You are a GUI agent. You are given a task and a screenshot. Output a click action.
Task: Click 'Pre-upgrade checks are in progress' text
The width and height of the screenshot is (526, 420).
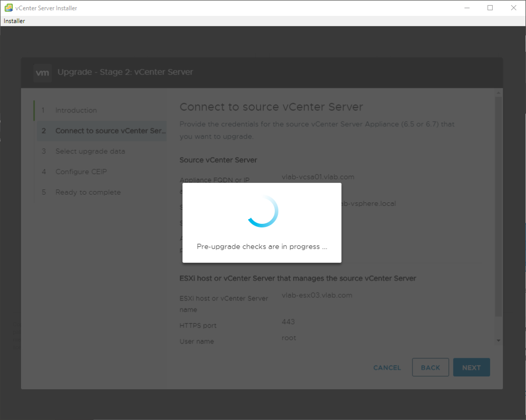[261, 246]
